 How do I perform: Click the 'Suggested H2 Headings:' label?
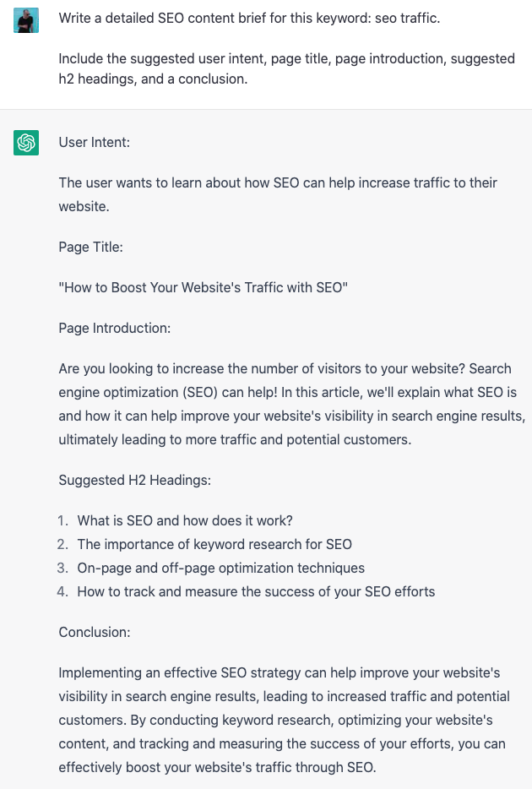pos(135,480)
